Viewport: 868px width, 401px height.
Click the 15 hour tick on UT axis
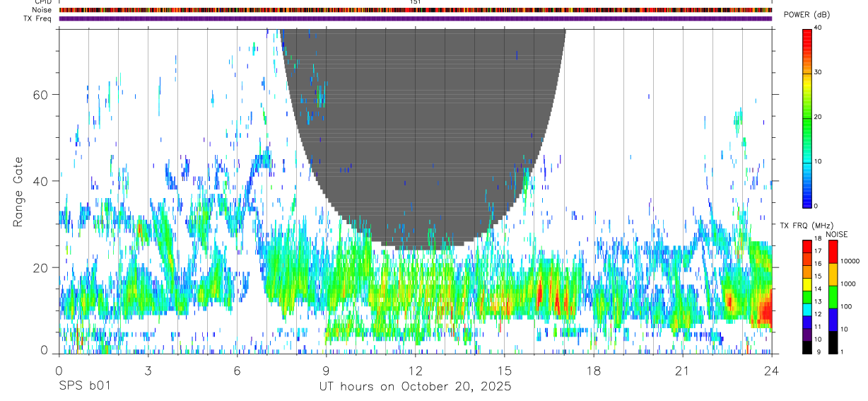coord(504,371)
